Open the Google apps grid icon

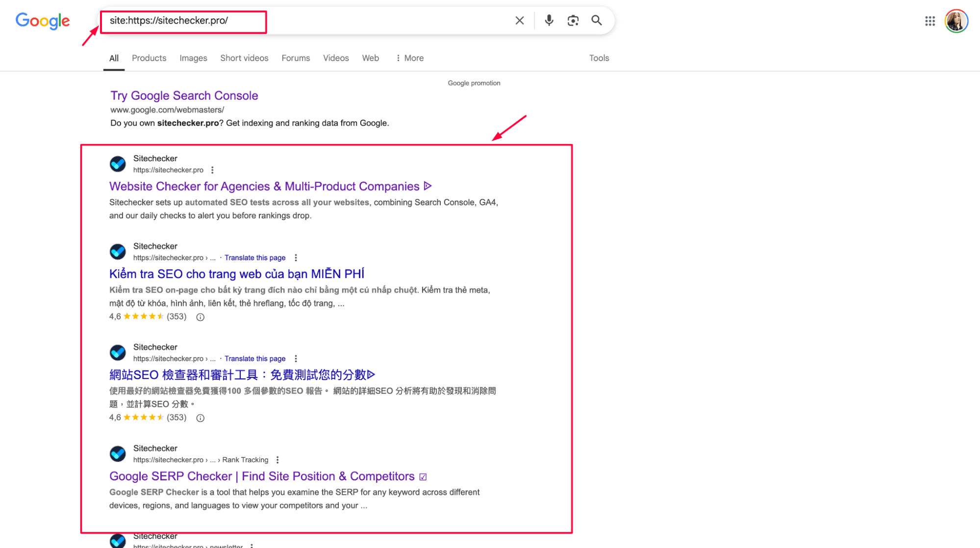[930, 21]
